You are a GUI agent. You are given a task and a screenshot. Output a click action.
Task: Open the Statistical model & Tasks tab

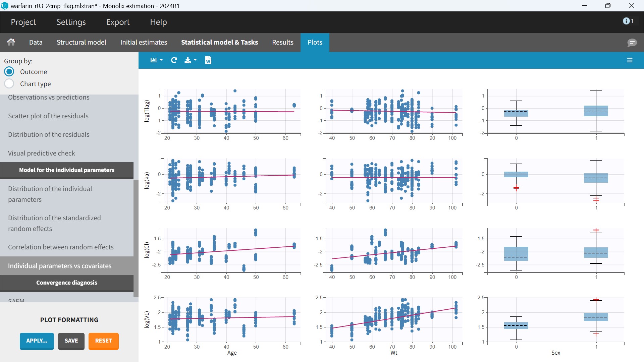pyautogui.click(x=219, y=43)
